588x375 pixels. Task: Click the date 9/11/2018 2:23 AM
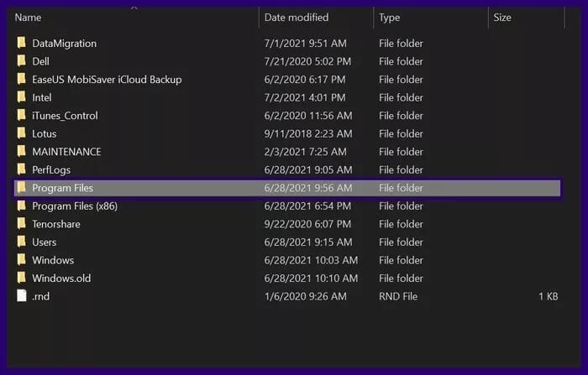coord(308,133)
